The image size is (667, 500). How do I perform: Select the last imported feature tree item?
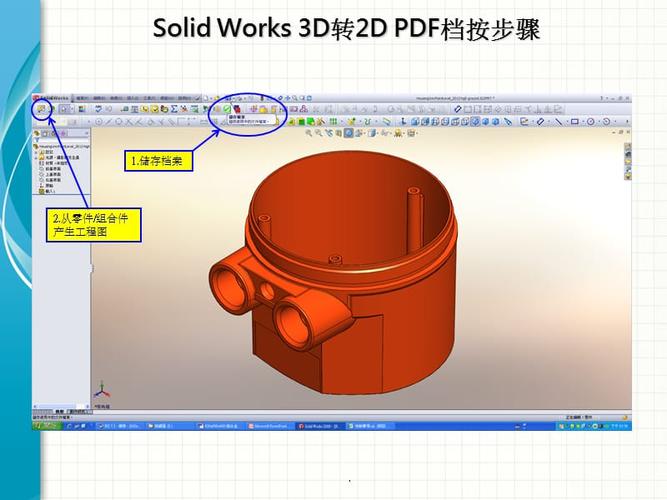pyautogui.click(x=47, y=191)
